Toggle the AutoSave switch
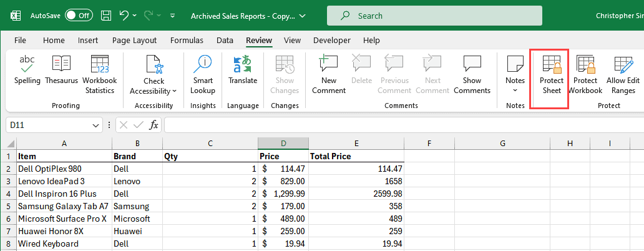Screen dimensions: 644x251 (79, 16)
